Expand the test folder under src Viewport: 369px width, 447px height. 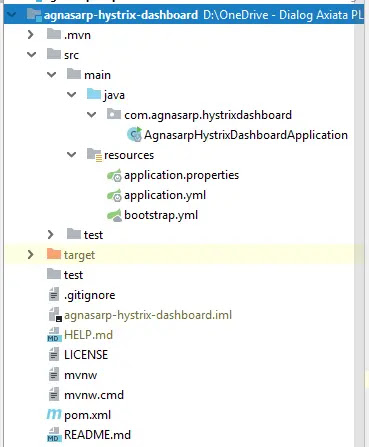point(51,235)
